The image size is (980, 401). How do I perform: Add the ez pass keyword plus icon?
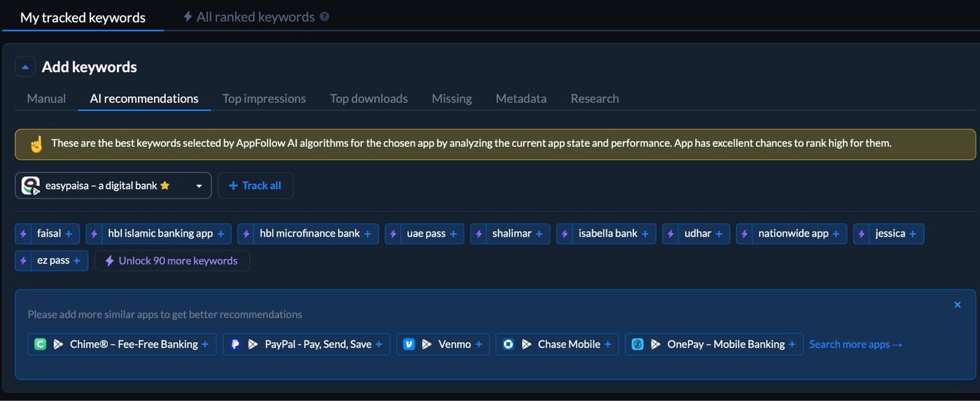tap(77, 261)
